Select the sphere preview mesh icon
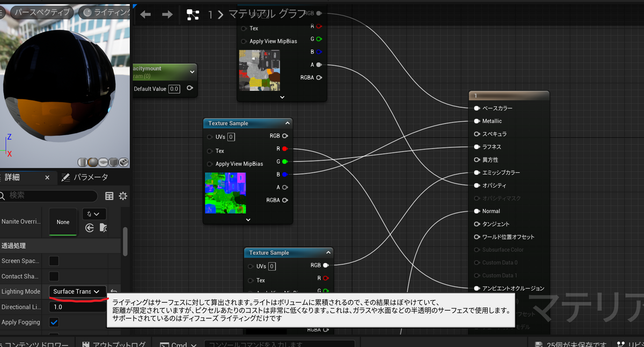 93,162
